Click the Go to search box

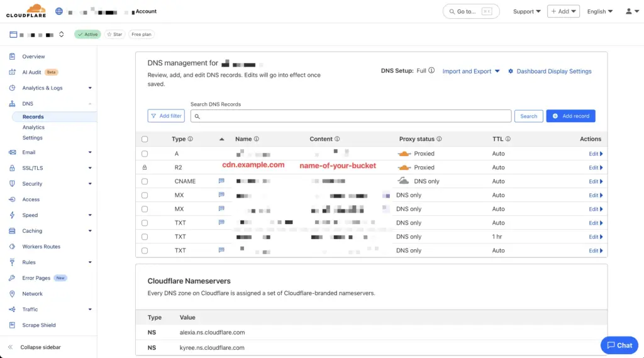[x=470, y=11]
